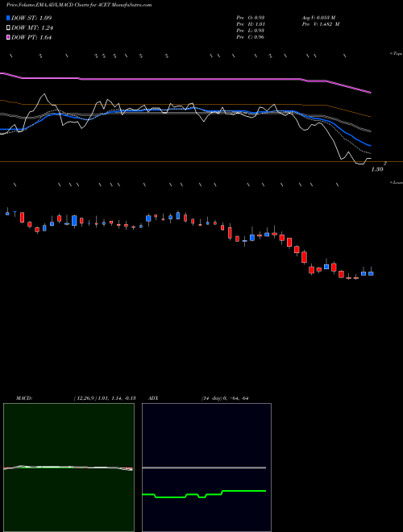Click the 'Avg V: 0.053 M' volume text
This screenshot has height=532, width=403.
point(318,18)
